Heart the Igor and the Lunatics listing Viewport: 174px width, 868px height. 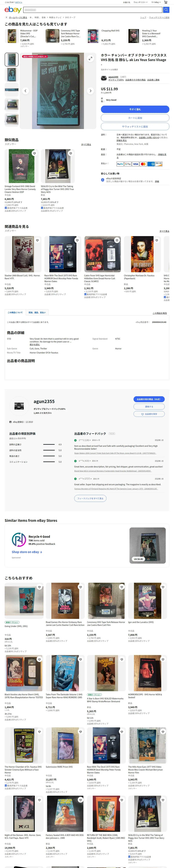(x=163, y=587)
